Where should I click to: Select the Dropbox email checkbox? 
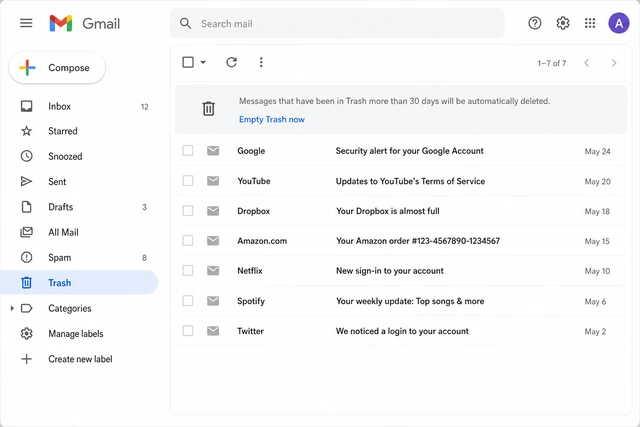click(x=188, y=211)
